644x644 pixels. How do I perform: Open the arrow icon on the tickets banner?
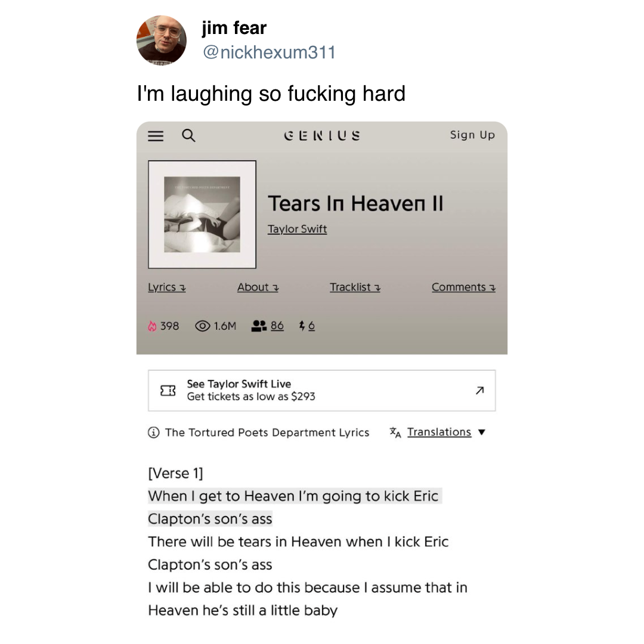pyautogui.click(x=479, y=390)
